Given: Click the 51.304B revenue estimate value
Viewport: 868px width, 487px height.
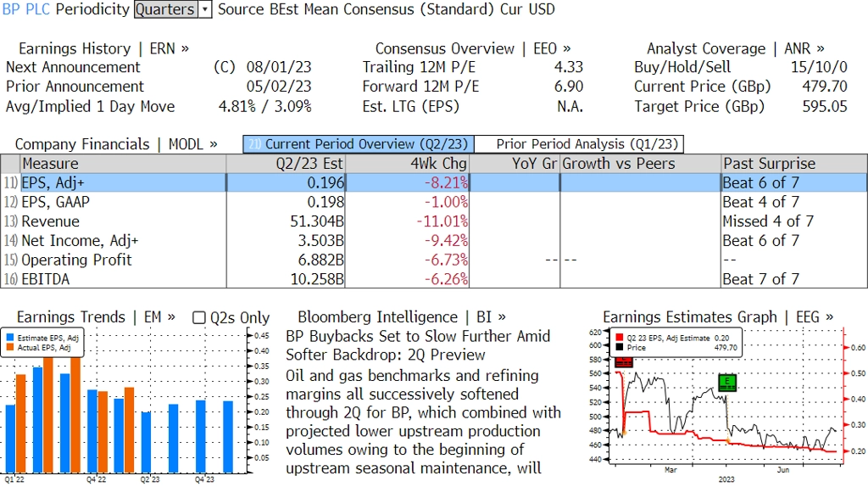Looking at the screenshot, I should tap(317, 221).
